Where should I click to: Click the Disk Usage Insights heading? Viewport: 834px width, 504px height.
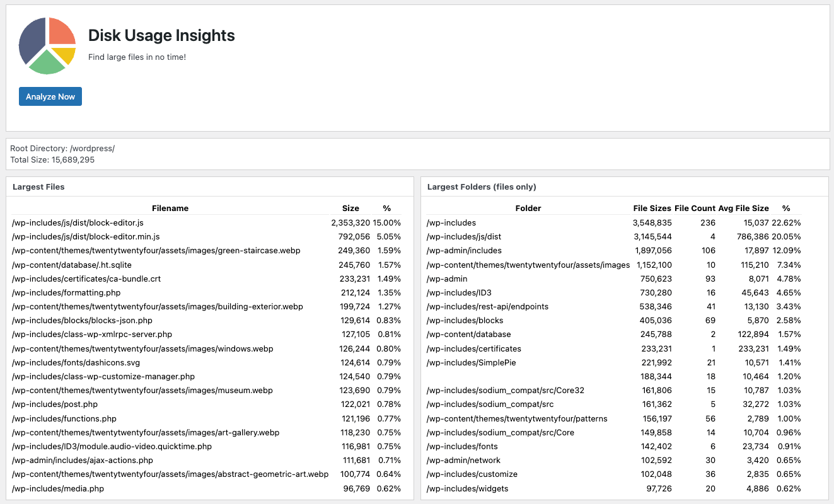click(x=161, y=35)
